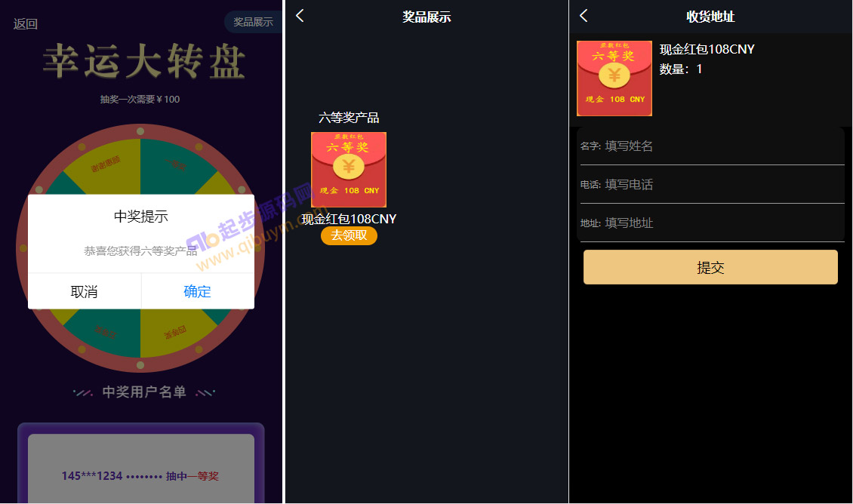Image resolution: width=853 pixels, height=504 pixels.
Task: Click the 谢谢惠顾 wheel segment
Action: (x=106, y=164)
